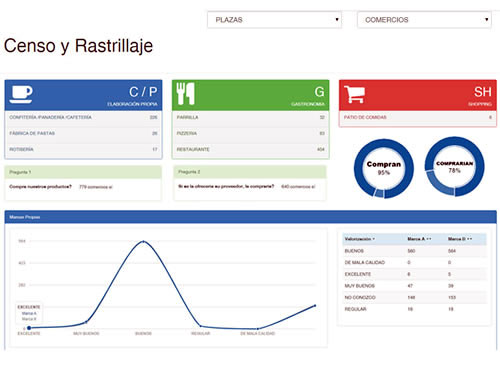Select the Restaurante row
500x375 pixels.
(x=250, y=149)
